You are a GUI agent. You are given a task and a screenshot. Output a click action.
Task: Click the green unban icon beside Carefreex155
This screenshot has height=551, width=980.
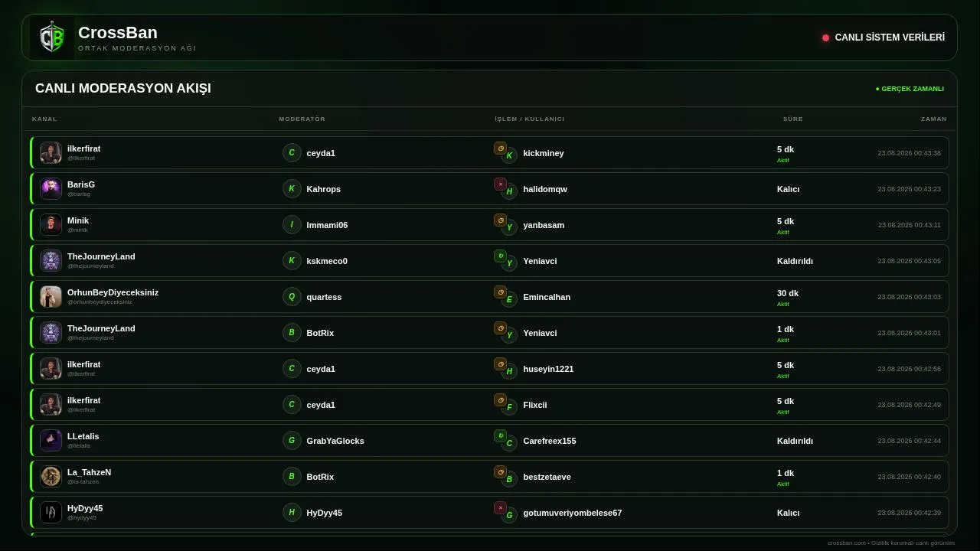point(500,436)
